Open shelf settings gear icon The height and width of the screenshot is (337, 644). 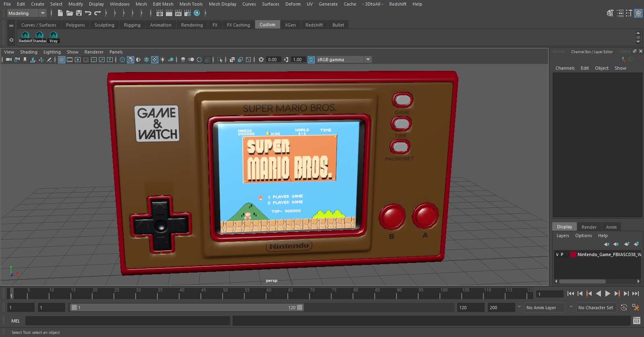pyautogui.click(x=11, y=40)
